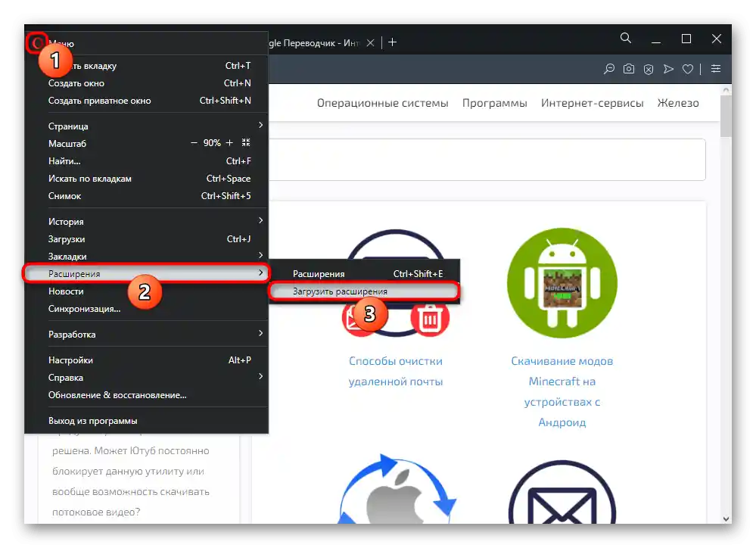Click the scrollbar down arrow

click(726, 518)
